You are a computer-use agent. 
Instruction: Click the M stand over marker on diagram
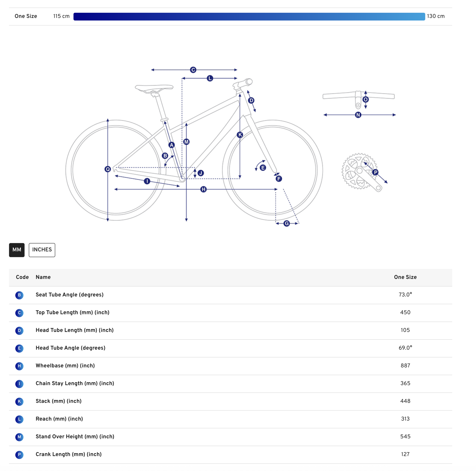187,142
